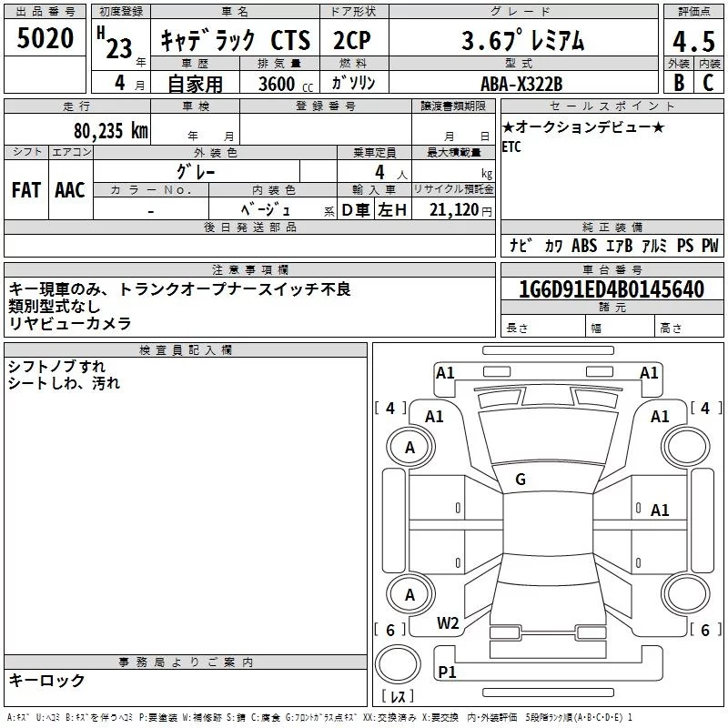The height and width of the screenshot is (728, 728).
Task: Select the model code ABA-X322B
Action: [x=521, y=84]
